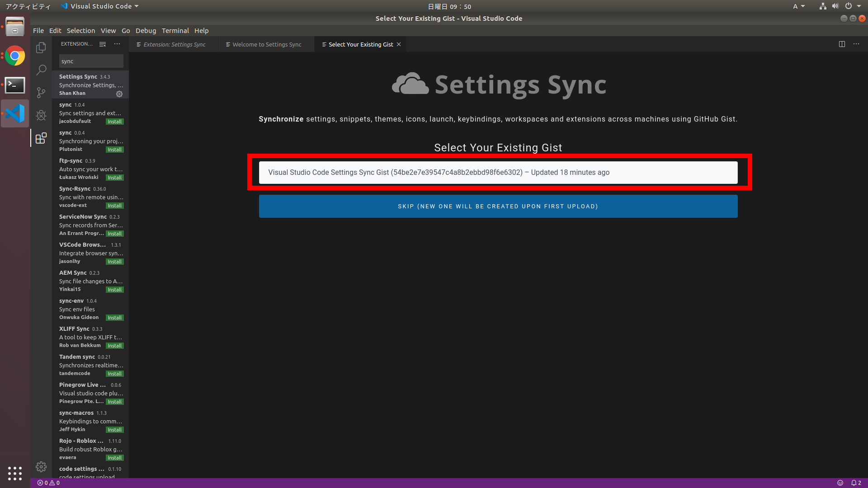Open the Search view

coord(41,70)
